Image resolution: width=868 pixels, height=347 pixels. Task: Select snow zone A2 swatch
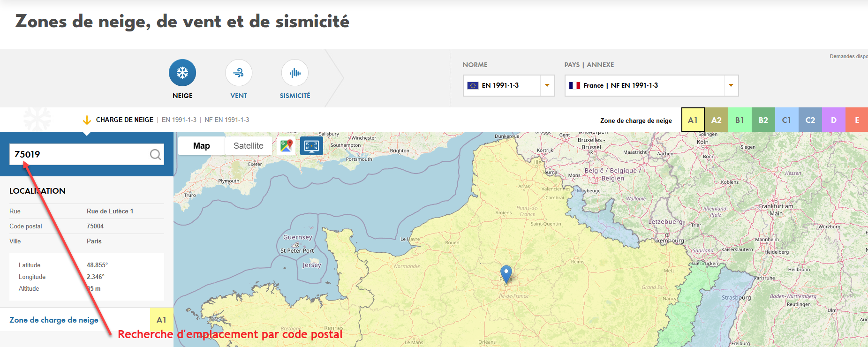(x=717, y=120)
